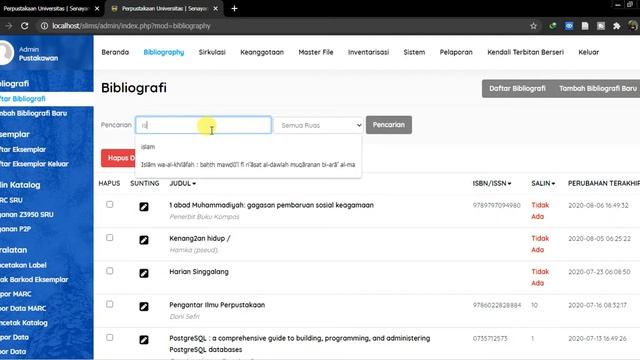
Task: Open the 'Semua Ruas' field dropdown
Action: (x=318, y=125)
